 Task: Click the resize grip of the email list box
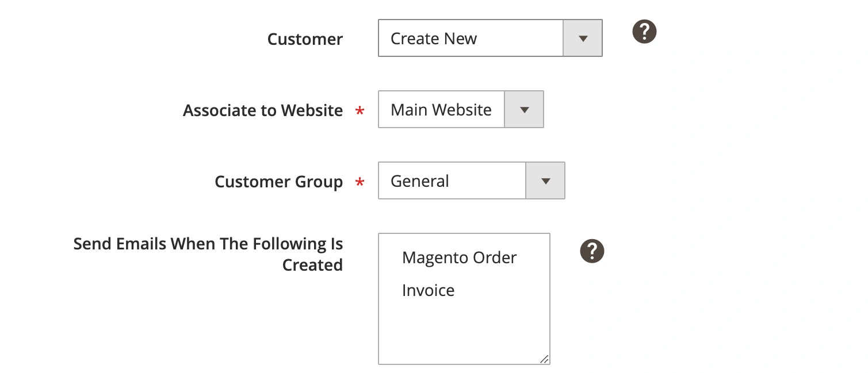(544, 359)
